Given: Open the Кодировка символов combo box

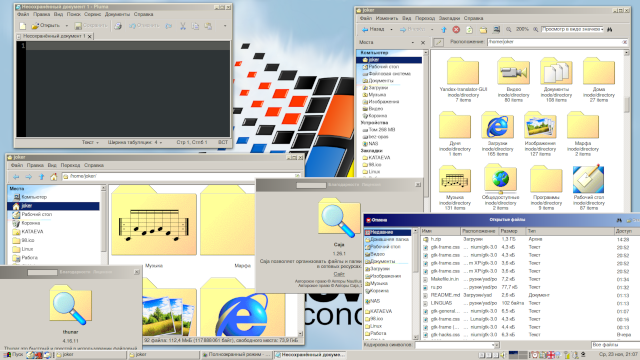Looking at the screenshot, I should pyautogui.click(x=457, y=345).
